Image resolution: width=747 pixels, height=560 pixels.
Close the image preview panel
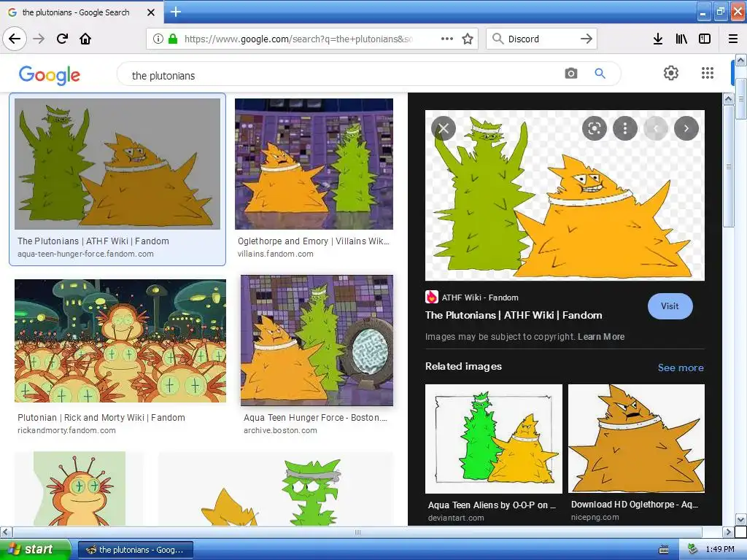point(444,128)
